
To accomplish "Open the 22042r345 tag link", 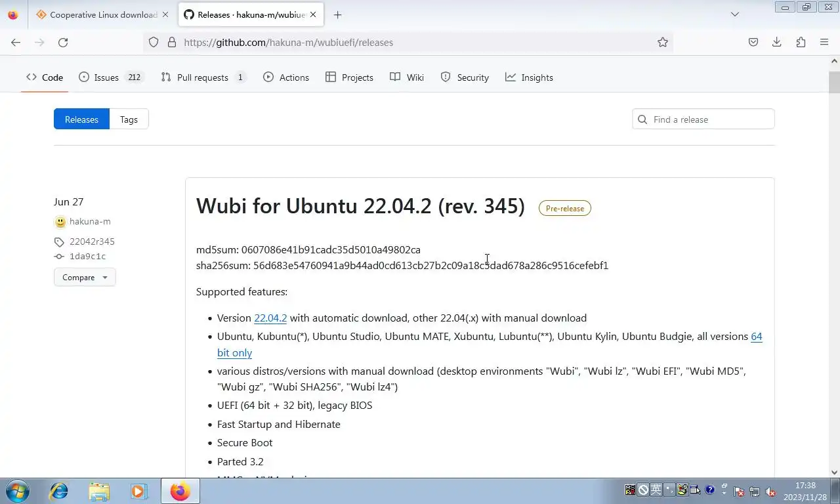I will tap(92, 241).
